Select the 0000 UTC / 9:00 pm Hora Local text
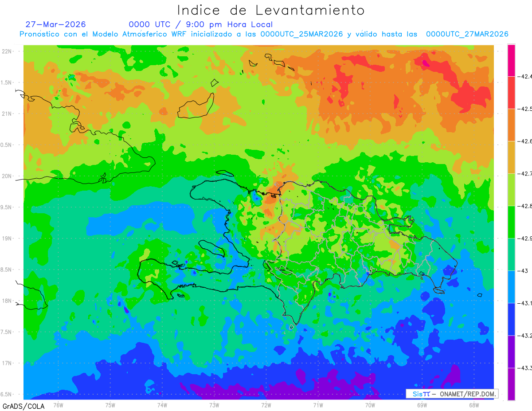Screen dimensions: 532x411 201,24
